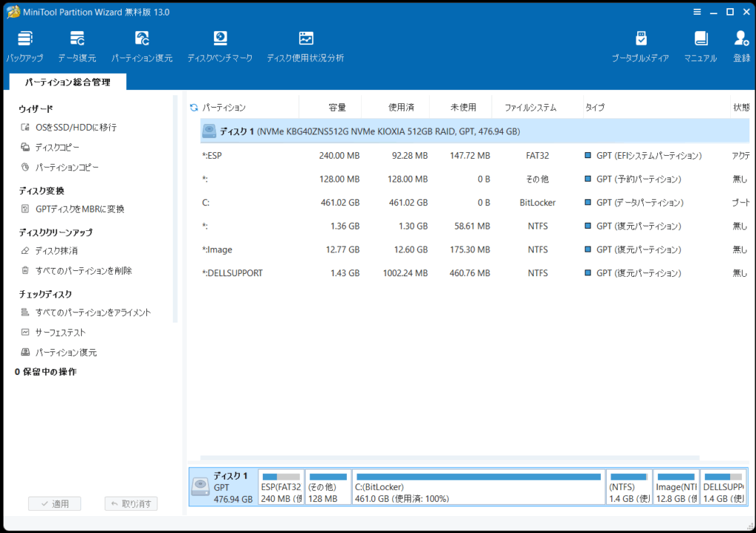Start OSをSSD/HDDに移行 wizard
756x533 pixels.
pyautogui.click(x=75, y=128)
